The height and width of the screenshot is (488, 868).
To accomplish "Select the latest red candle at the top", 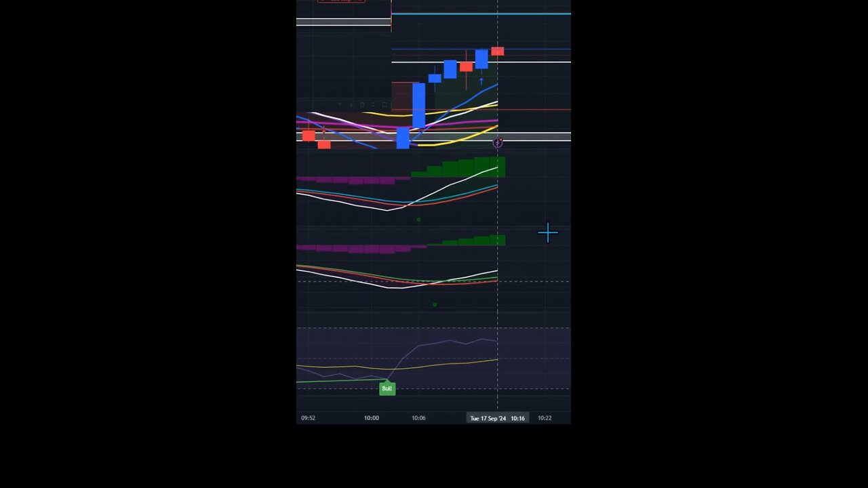I will pos(498,52).
